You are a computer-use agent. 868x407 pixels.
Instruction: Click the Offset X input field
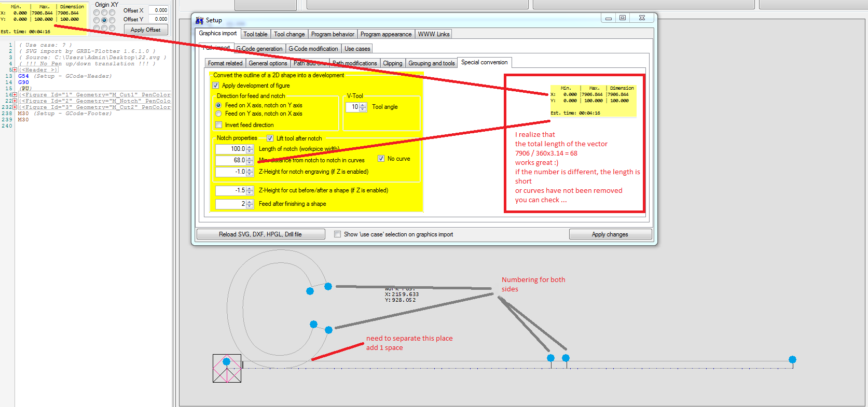[x=158, y=10]
